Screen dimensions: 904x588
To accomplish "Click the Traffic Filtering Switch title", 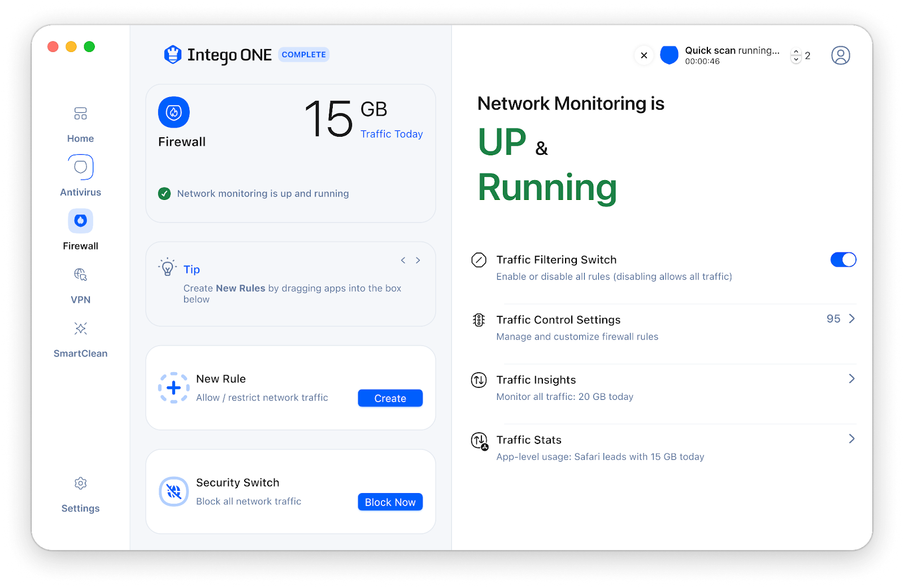I will coord(557,260).
